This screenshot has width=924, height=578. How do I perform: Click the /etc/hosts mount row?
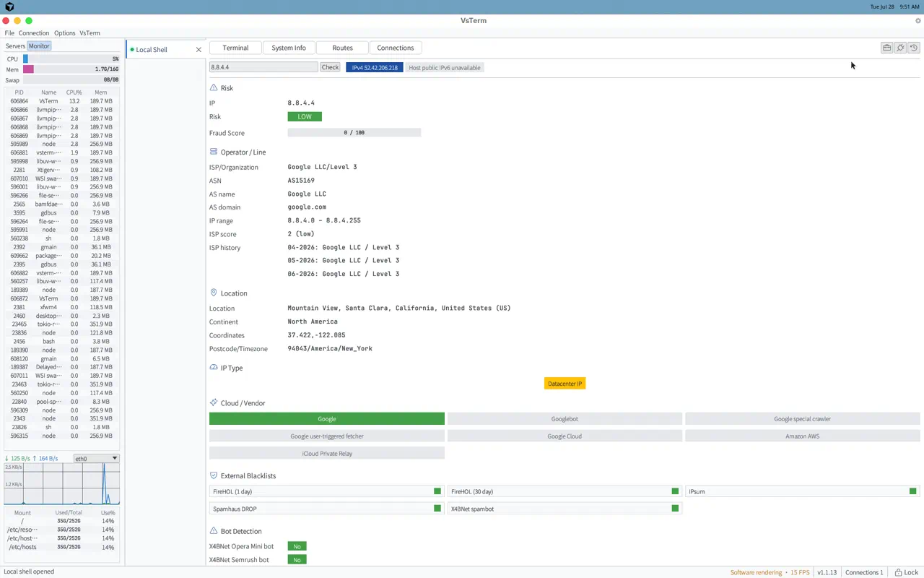[x=62, y=547]
